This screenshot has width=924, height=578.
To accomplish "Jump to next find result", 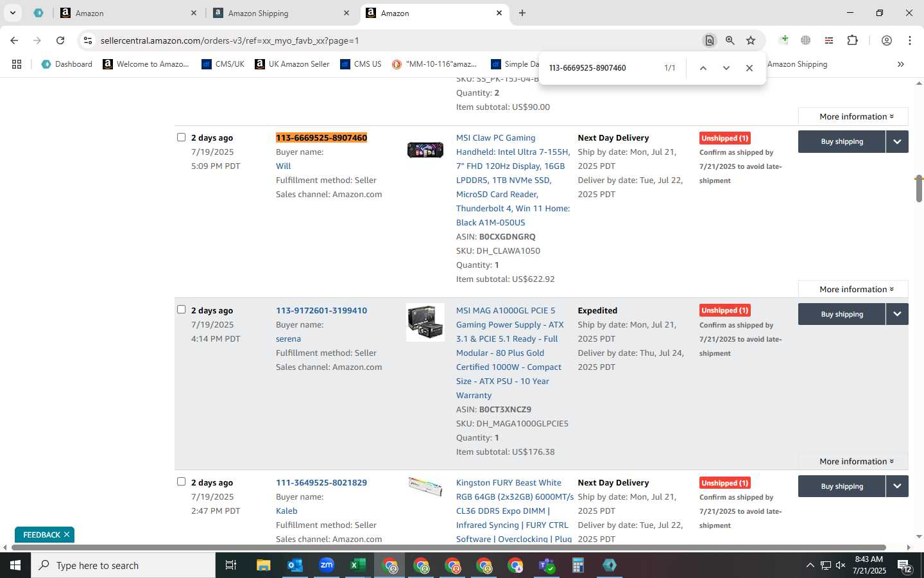I will click(x=726, y=68).
